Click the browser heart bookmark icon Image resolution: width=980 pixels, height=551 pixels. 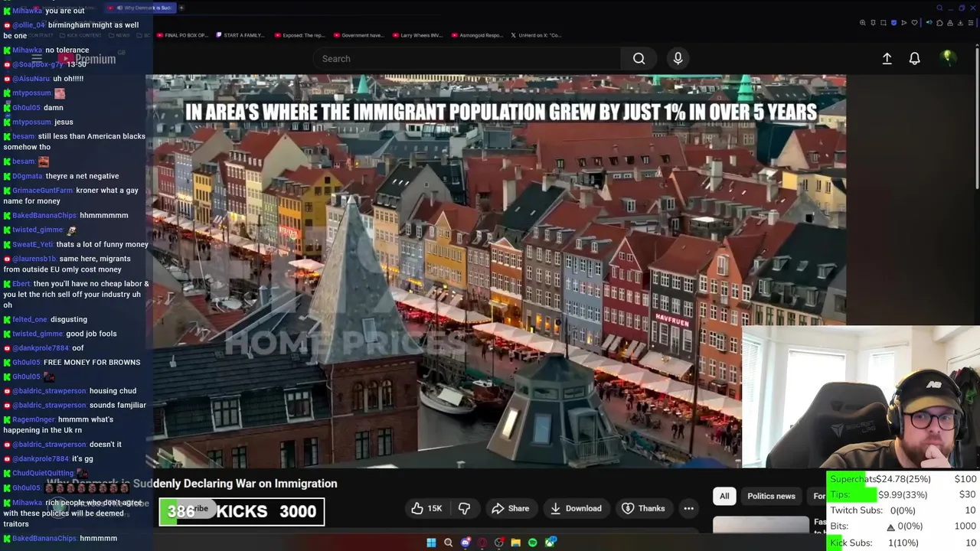point(913,23)
